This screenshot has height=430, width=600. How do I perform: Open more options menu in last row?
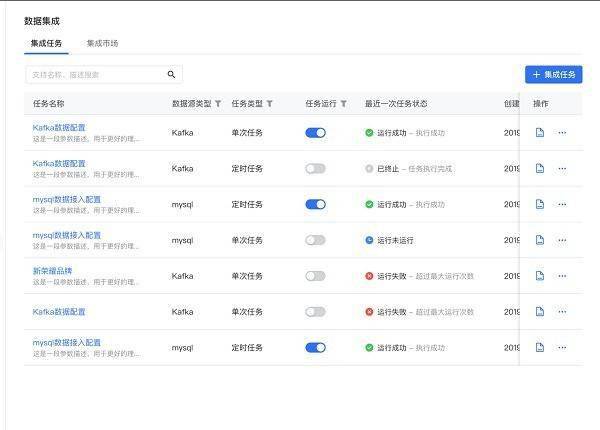pos(562,348)
